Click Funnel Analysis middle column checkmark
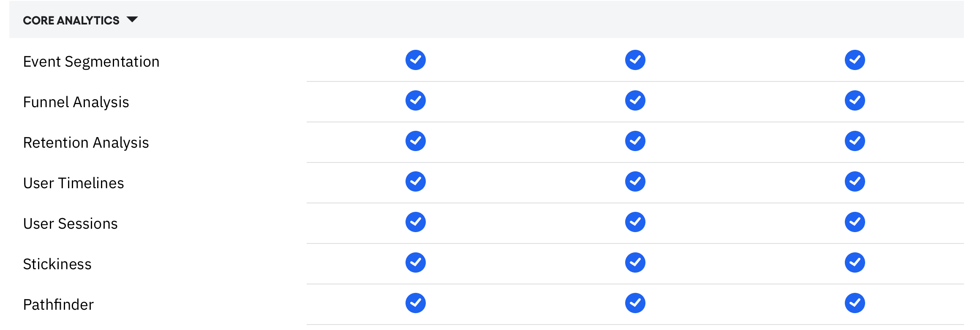 coord(635,100)
